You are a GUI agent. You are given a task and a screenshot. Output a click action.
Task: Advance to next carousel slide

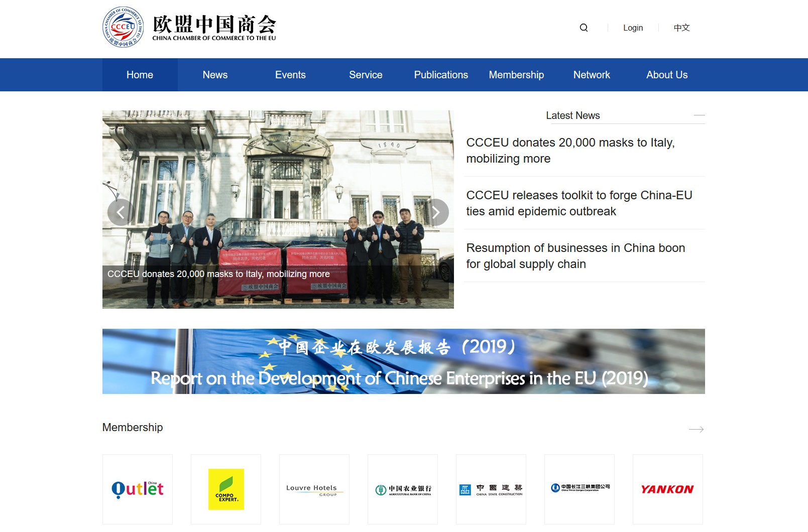[435, 212]
